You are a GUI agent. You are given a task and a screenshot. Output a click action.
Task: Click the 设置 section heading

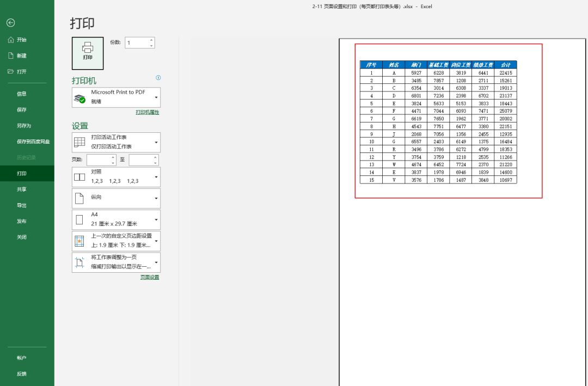80,126
